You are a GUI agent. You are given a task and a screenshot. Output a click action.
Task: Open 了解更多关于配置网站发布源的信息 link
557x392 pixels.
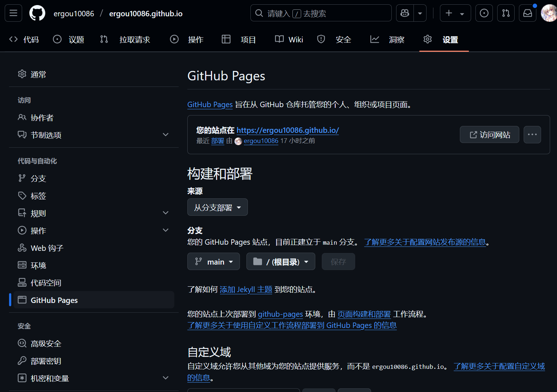click(x=425, y=242)
